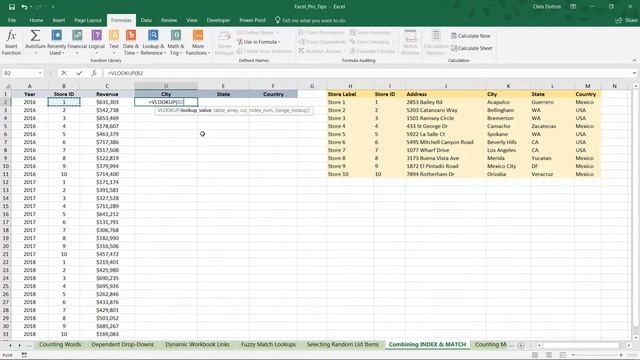Open Ribbon Display Options icon

tap(573, 7)
